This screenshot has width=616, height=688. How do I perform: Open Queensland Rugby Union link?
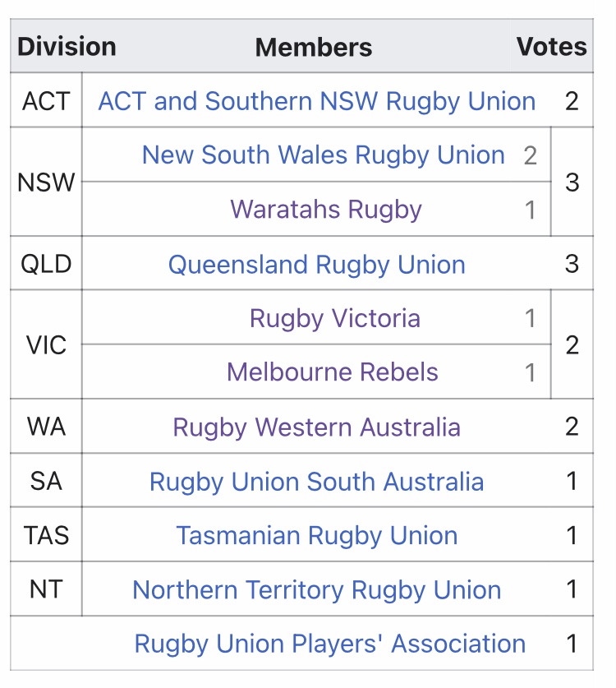click(316, 265)
